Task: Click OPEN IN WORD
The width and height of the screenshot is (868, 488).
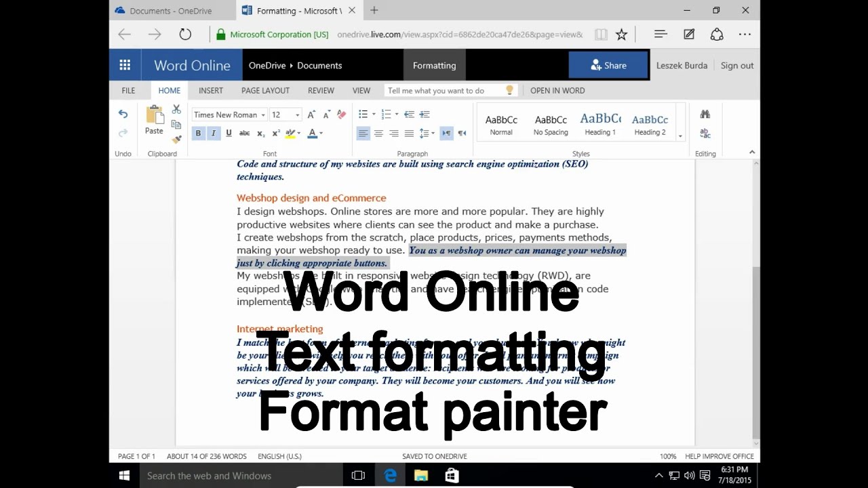Action: [x=557, y=90]
